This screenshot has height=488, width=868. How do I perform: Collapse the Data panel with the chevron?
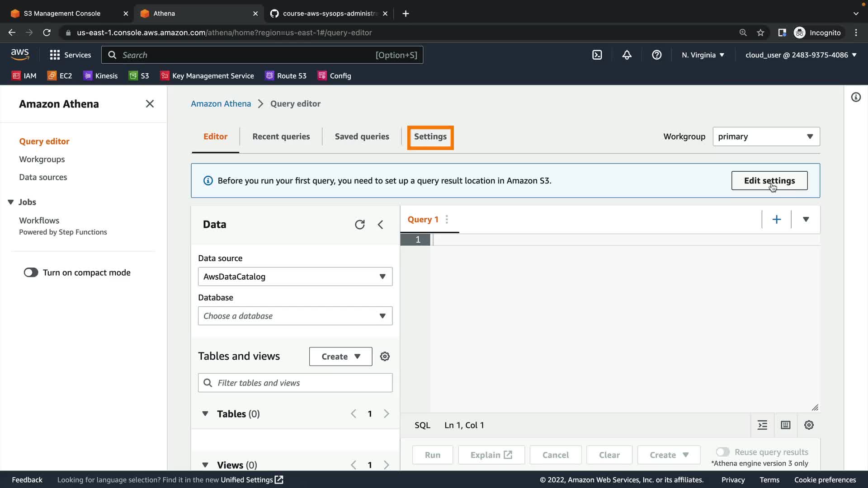[380, 225]
